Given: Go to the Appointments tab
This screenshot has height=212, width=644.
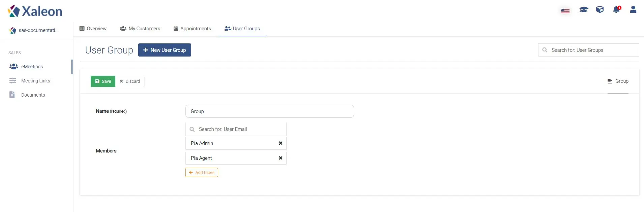Looking at the screenshot, I should (x=192, y=29).
